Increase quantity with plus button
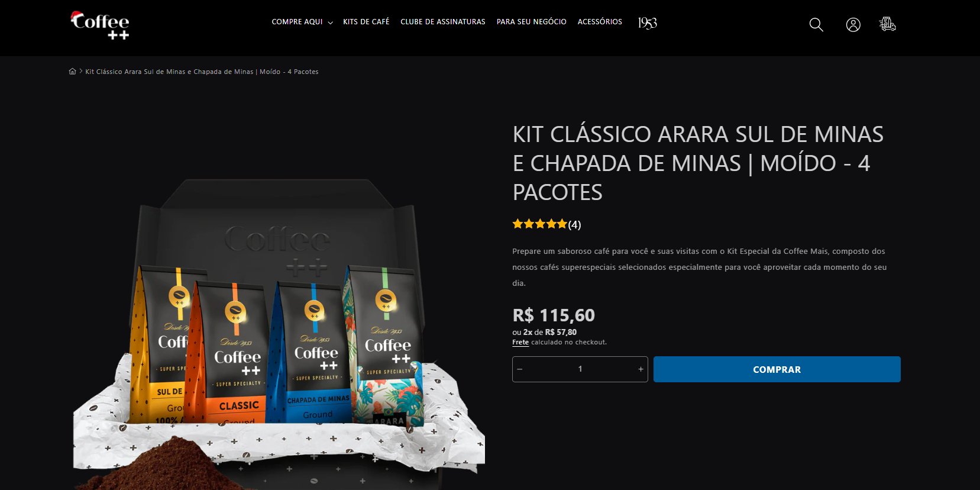 tap(641, 369)
